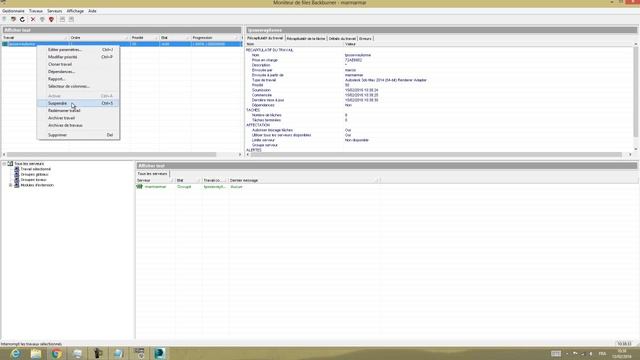Click the Serveur column header in server list
640x360 pixels.
click(x=156, y=180)
